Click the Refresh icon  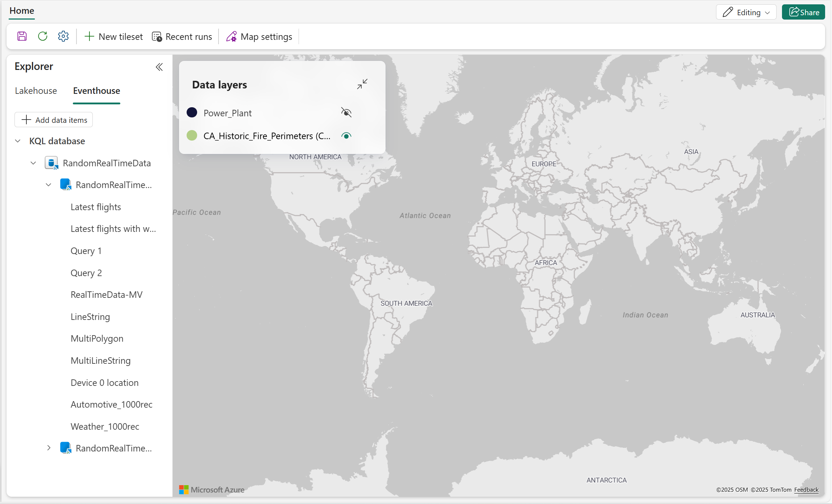click(43, 36)
